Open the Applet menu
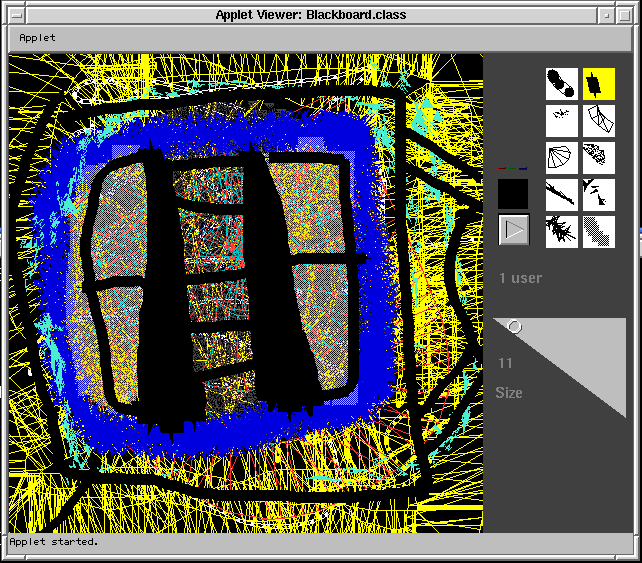This screenshot has height=563, width=642. (37, 38)
